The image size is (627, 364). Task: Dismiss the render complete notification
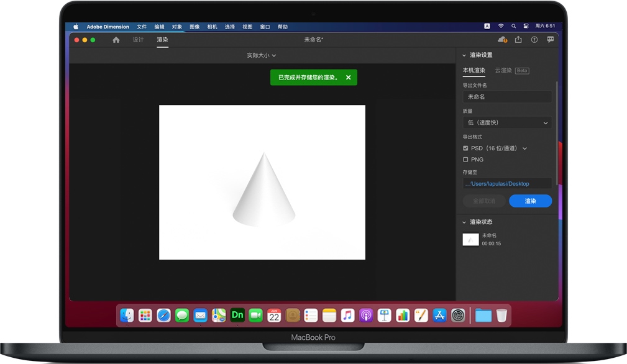(349, 78)
